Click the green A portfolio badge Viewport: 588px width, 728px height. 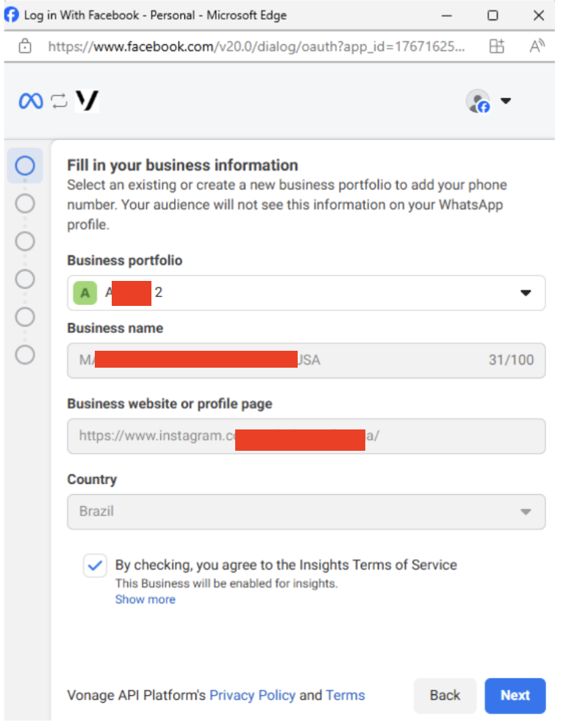point(85,293)
